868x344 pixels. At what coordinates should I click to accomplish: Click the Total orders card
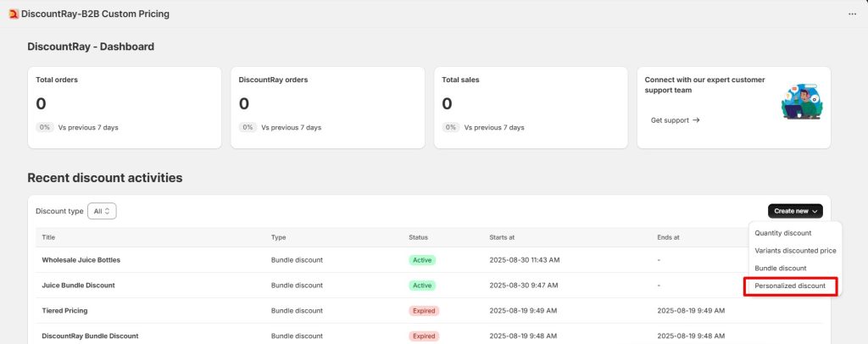click(125, 108)
